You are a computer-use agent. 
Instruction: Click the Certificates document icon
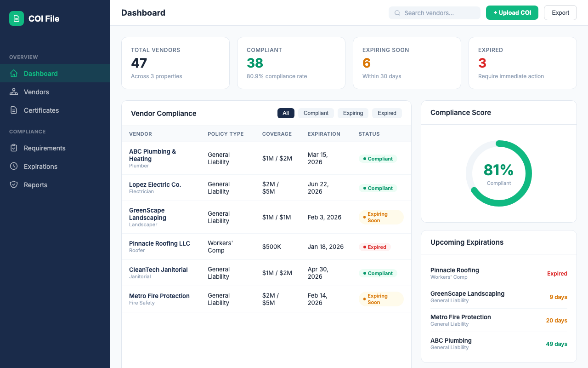14,110
